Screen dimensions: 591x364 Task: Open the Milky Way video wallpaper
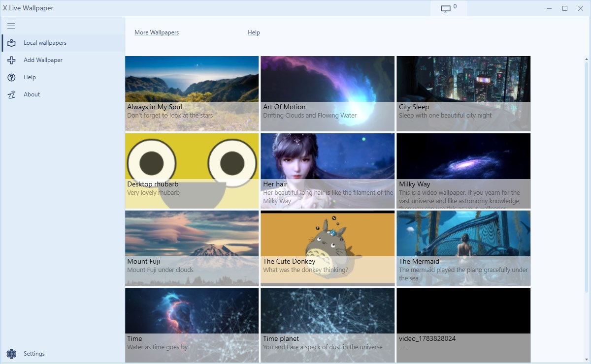pyautogui.click(x=463, y=171)
